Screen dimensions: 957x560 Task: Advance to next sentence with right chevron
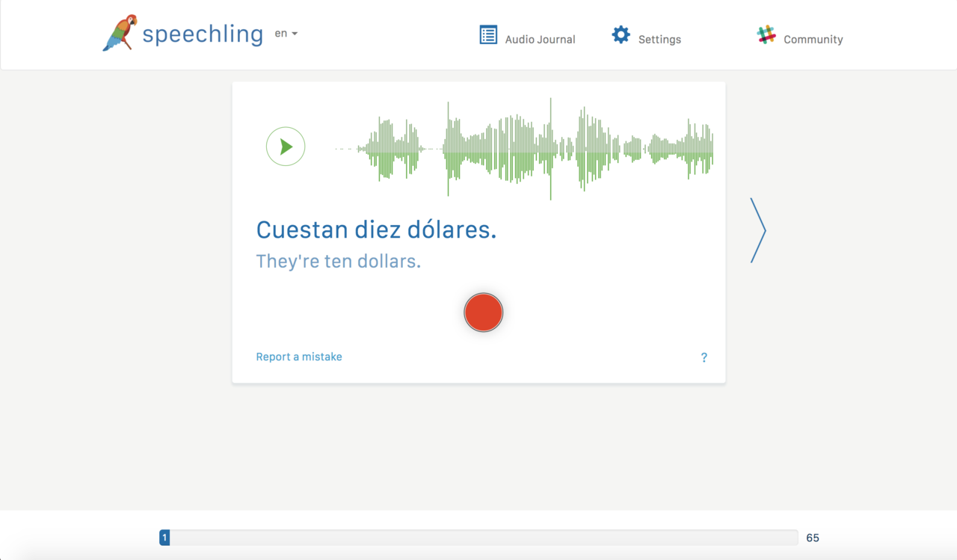[758, 230]
